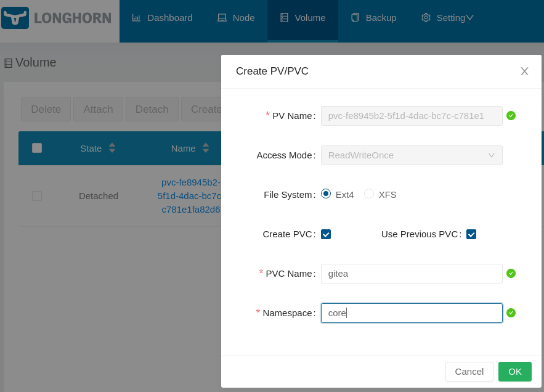This screenshot has width=544, height=392.
Task: Open the Access Mode ReadWriteOnce dropdown
Action: pyautogui.click(x=412, y=155)
